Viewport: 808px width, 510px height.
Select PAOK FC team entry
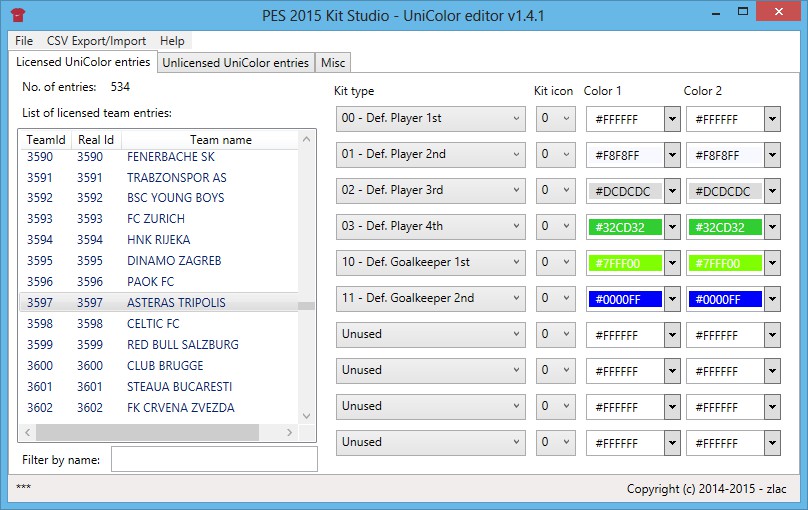(x=159, y=282)
